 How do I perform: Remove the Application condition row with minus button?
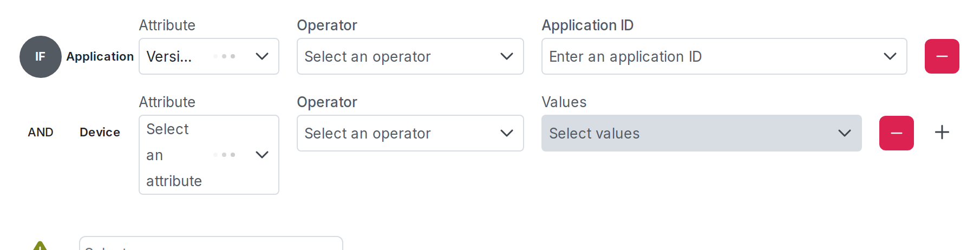click(942, 56)
